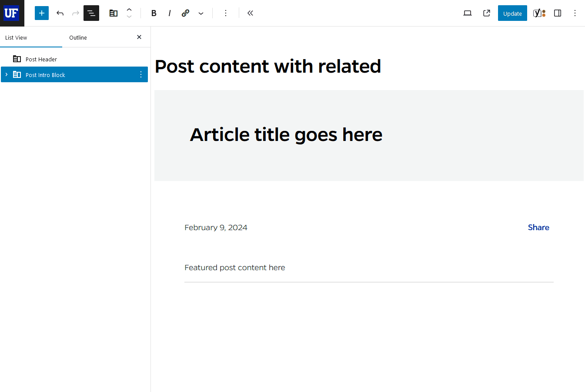585x392 pixels.
Task: Open the editor options with the three-dot icon
Action: (x=575, y=13)
